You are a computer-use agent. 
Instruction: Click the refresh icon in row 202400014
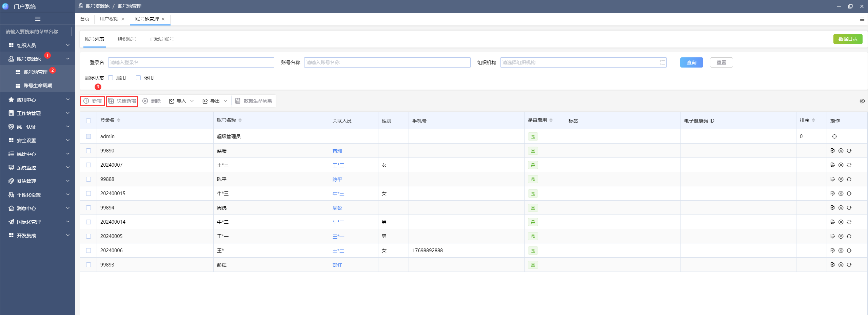click(849, 222)
